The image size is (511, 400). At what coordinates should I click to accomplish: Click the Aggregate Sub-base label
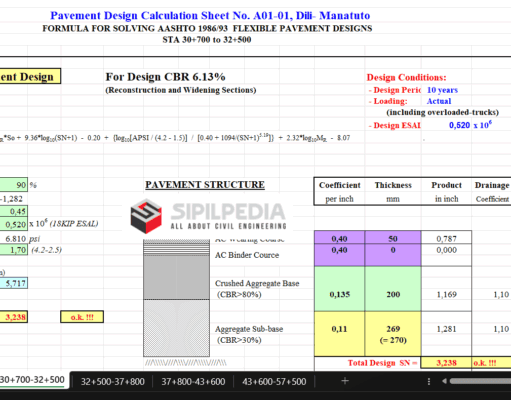pyautogui.click(x=249, y=329)
